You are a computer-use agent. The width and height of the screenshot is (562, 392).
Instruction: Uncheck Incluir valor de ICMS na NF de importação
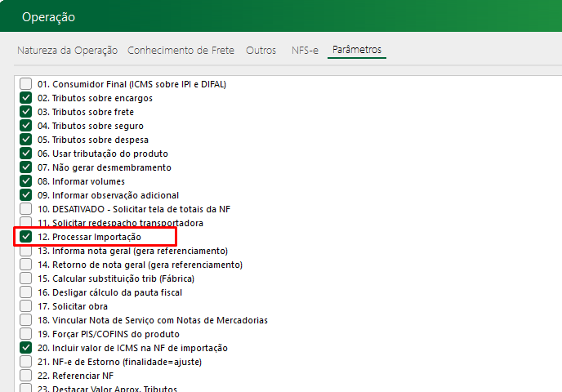coord(26,348)
